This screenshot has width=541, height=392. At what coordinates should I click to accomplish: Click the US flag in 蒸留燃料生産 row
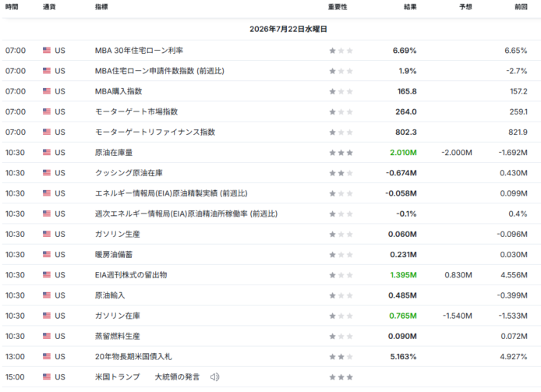click(x=47, y=336)
